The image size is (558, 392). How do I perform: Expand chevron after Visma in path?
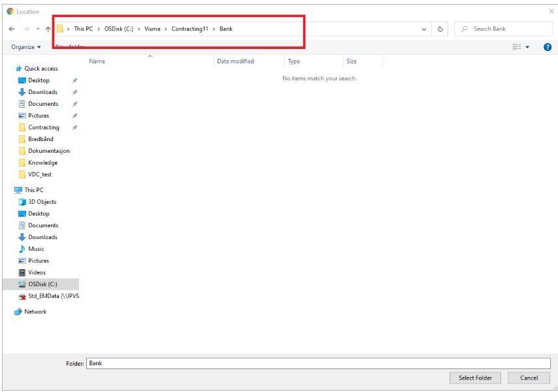pyautogui.click(x=166, y=29)
